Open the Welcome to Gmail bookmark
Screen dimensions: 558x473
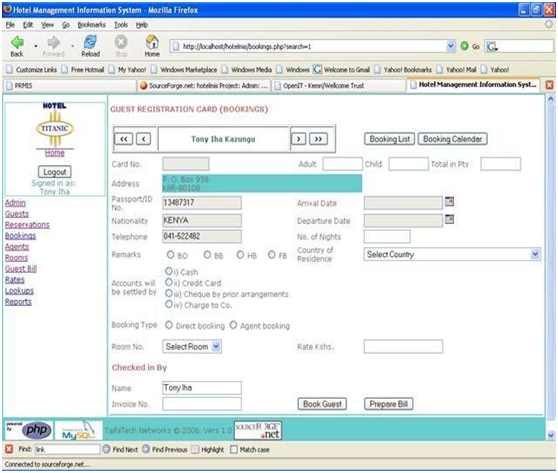click(x=342, y=69)
